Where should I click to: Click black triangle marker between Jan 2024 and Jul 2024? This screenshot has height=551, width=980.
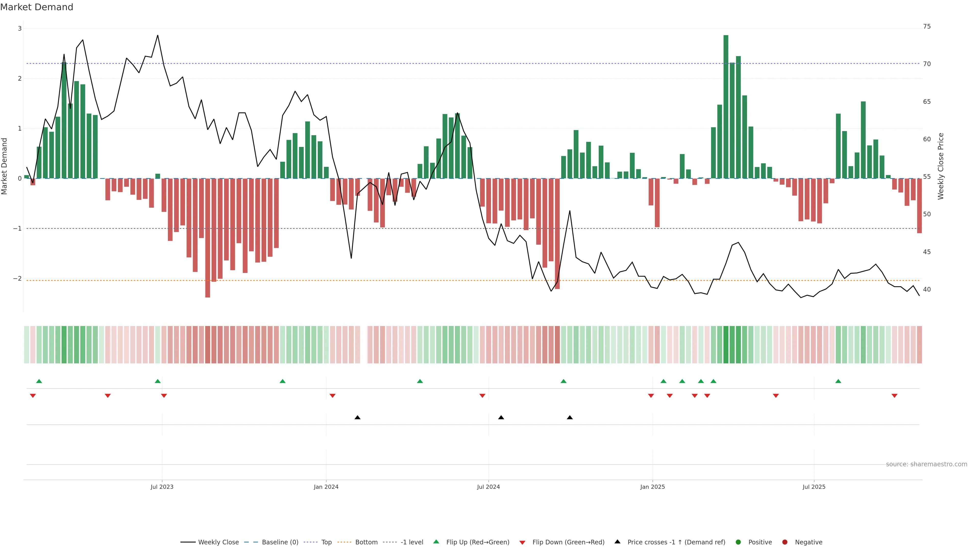coord(357,418)
